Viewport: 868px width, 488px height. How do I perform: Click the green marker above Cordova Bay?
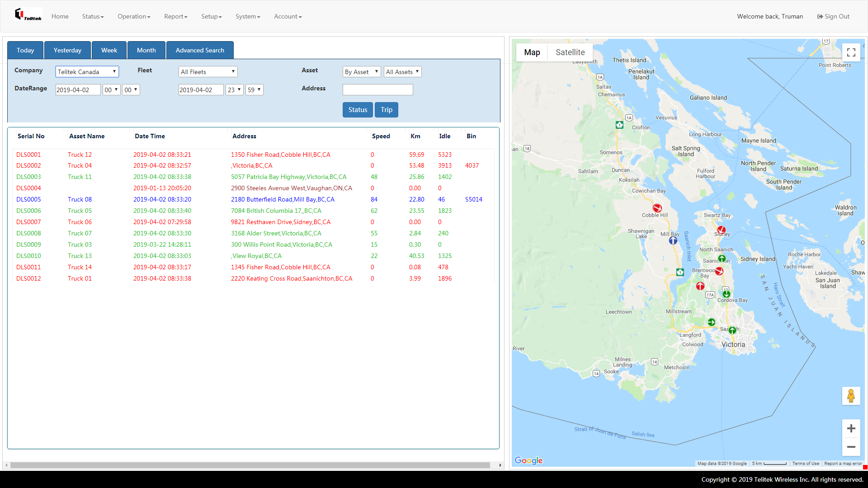click(726, 294)
